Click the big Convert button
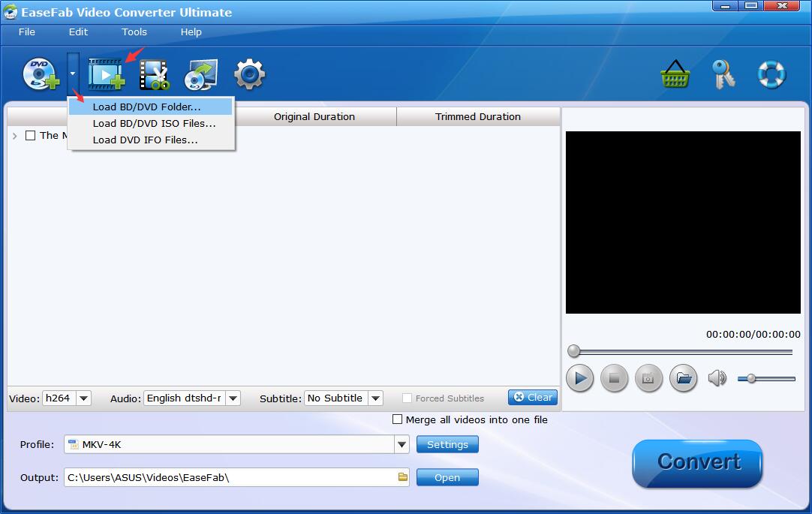The height and width of the screenshot is (514, 812). pos(697,463)
